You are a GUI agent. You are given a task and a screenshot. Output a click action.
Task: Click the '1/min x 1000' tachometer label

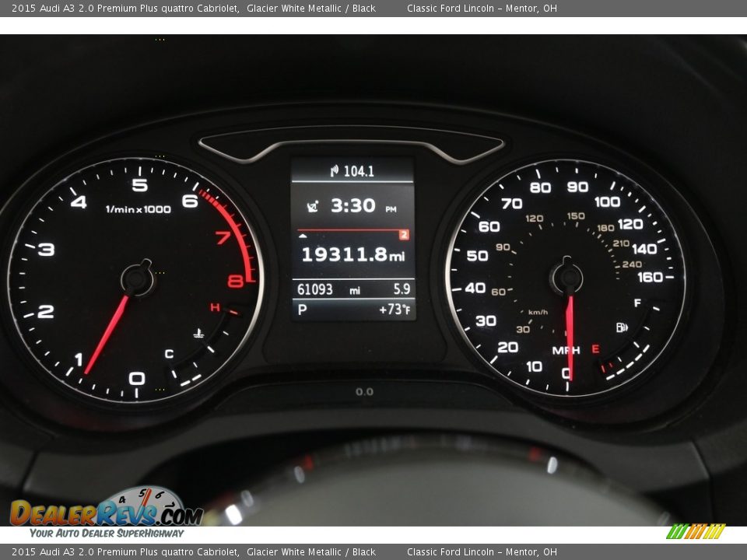pyautogui.click(x=139, y=209)
